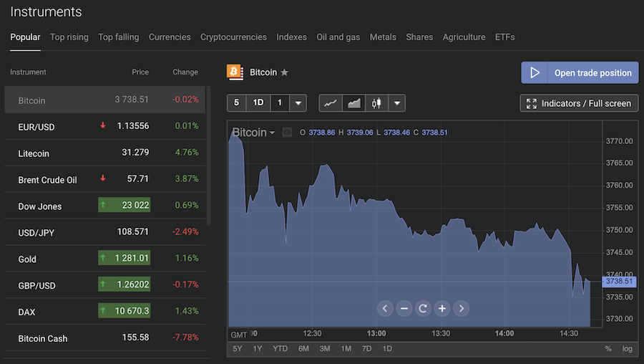
Task: Click the instrument list scrollbar
Action: click(x=209, y=156)
